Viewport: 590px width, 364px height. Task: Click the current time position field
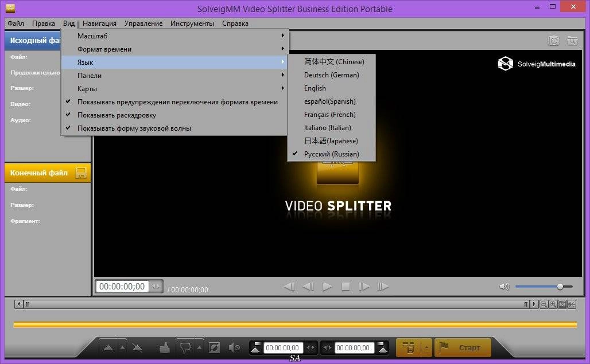pos(122,287)
